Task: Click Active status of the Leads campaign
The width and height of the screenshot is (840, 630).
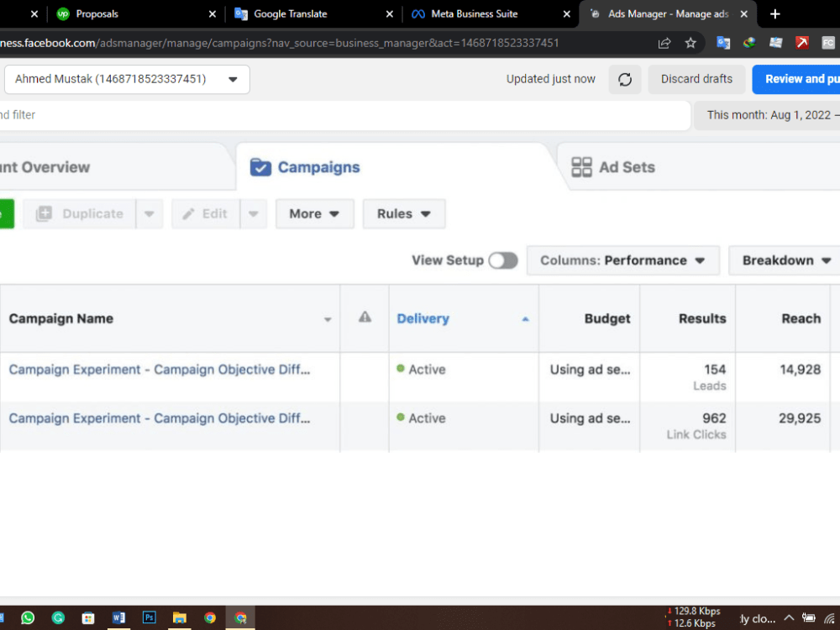Action: tap(421, 370)
